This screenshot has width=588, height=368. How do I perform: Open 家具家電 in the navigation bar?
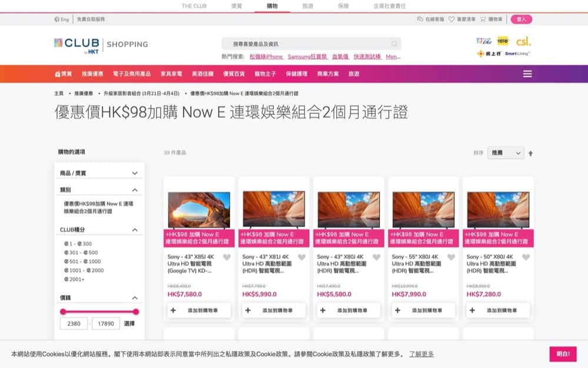(171, 74)
